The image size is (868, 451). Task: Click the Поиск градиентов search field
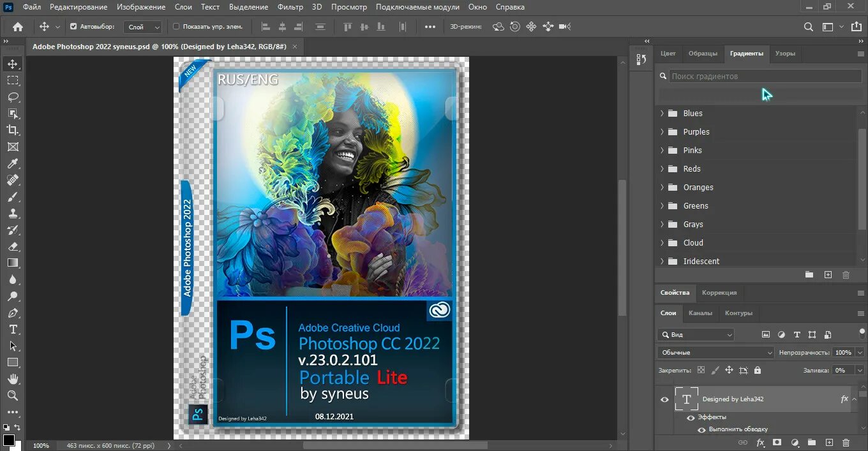(765, 76)
